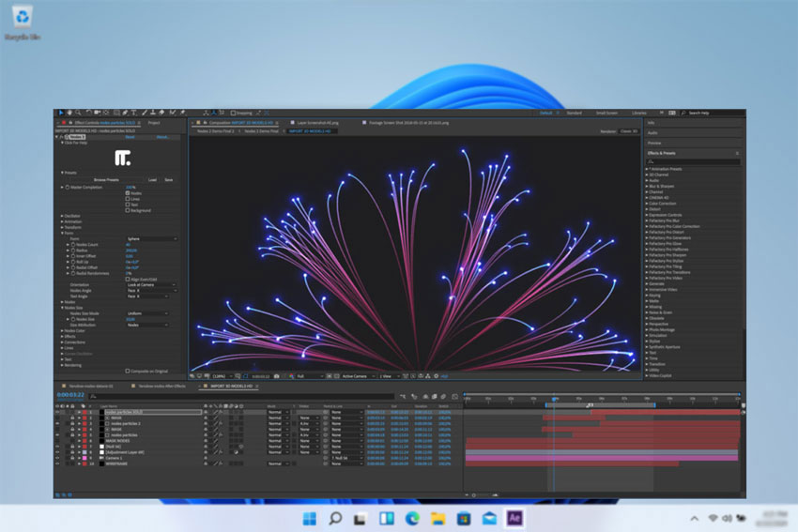Toggle the Snapping checkbox
The image size is (798, 532).
point(233,113)
